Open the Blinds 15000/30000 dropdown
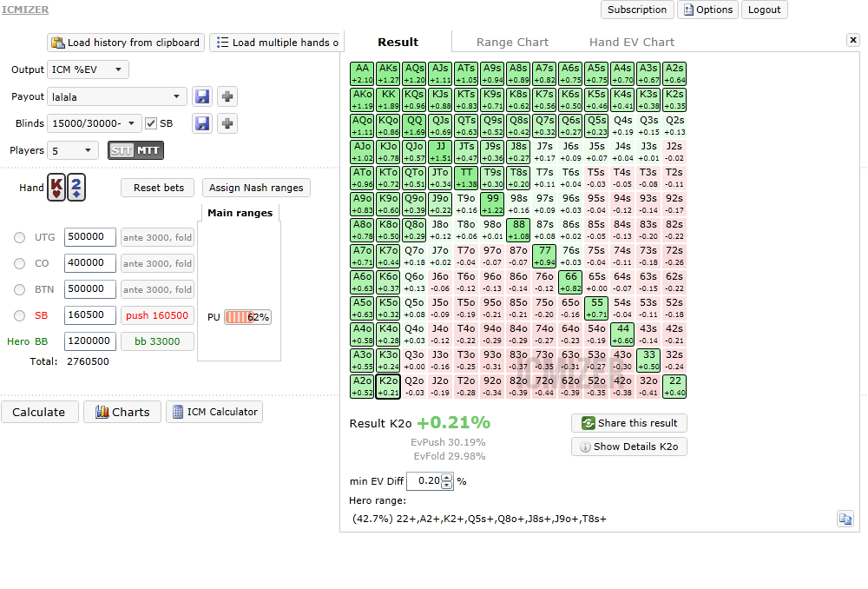Image resolution: width=868 pixels, height=589 pixels. coord(95,123)
